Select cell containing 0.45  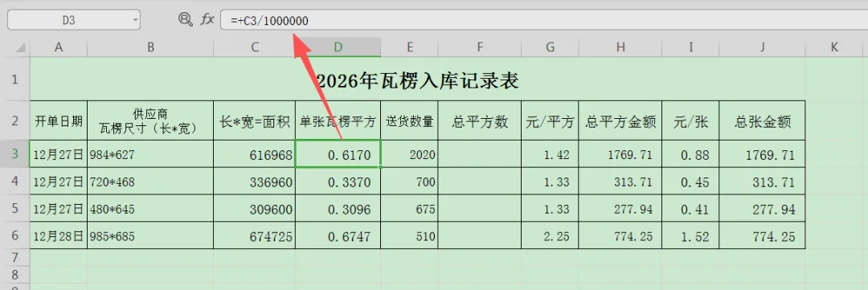point(691,181)
